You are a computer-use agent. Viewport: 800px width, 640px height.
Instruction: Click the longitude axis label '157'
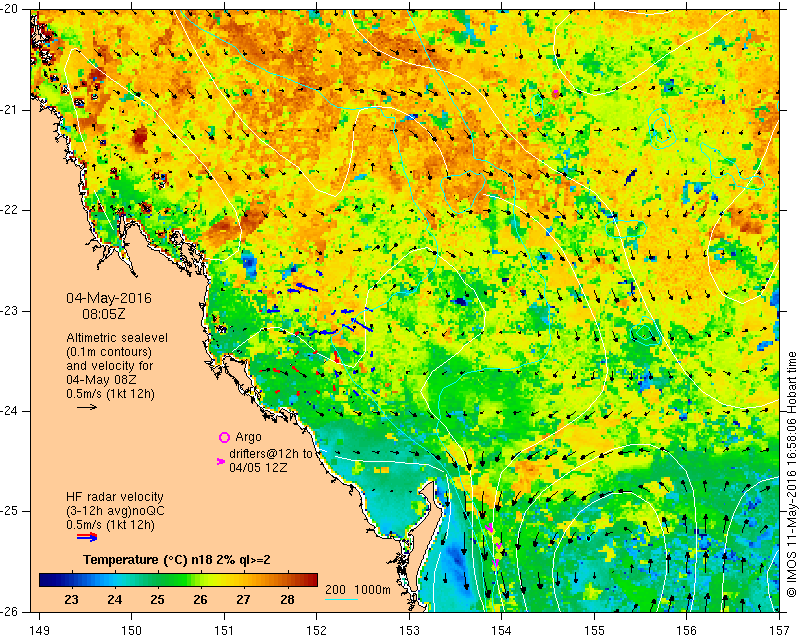(779, 631)
